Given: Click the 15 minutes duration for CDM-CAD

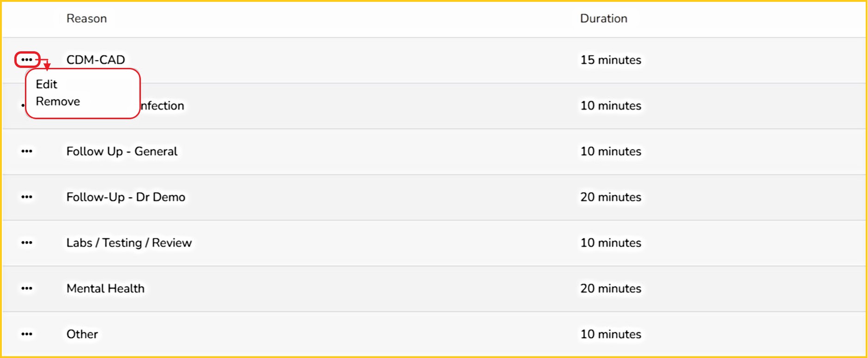Looking at the screenshot, I should pyautogui.click(x=610, y=60).
